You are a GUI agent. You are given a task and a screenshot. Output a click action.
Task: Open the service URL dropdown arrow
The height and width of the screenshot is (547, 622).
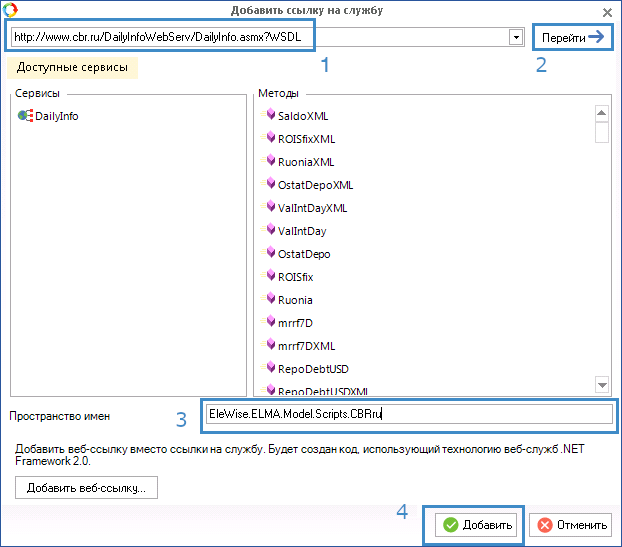click(516, 38)
